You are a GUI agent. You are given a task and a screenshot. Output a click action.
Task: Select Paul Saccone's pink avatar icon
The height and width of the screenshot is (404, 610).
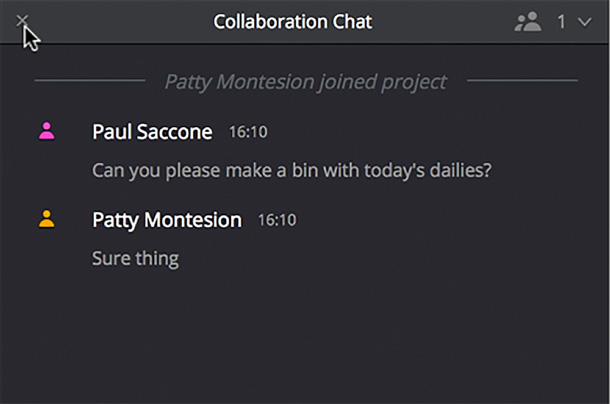(x=46, y=131)
